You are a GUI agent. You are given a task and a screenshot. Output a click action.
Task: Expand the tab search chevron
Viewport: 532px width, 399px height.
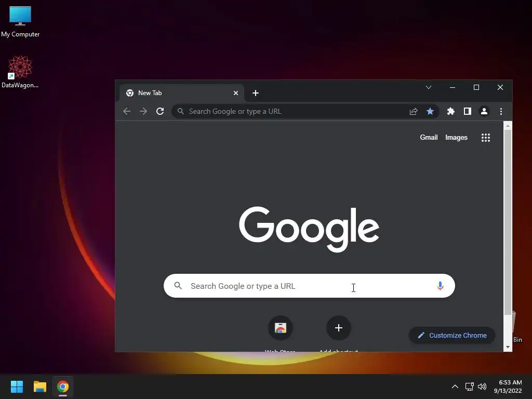[x=429, y=87]
